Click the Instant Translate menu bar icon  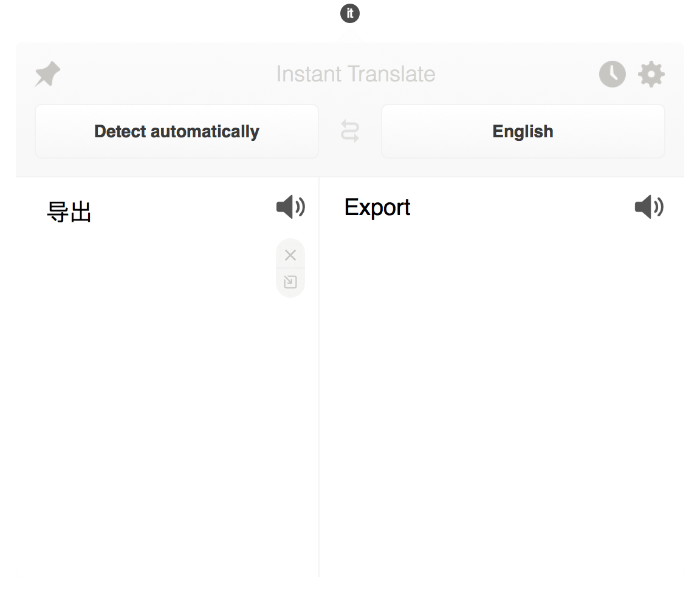pyautogui.click(x=349, y=13)
